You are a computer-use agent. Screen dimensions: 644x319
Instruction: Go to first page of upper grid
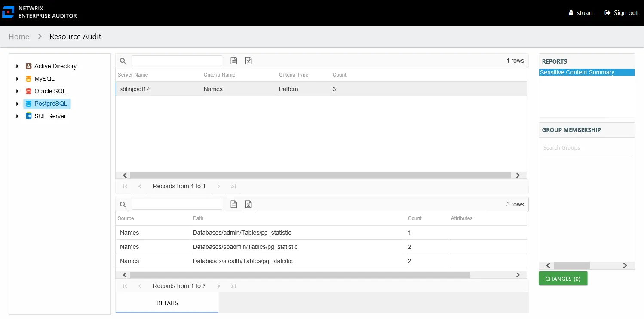[125, 186]
